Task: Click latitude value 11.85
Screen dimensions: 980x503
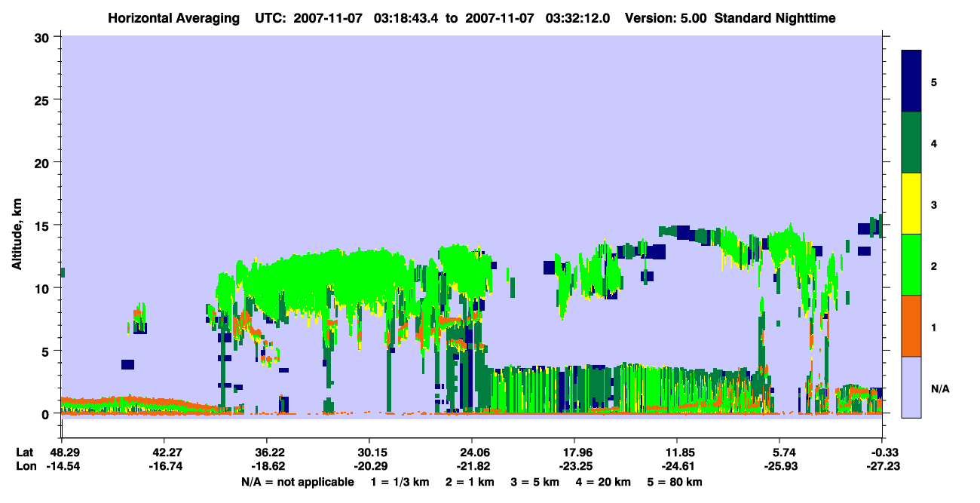Action: [677, 452]
